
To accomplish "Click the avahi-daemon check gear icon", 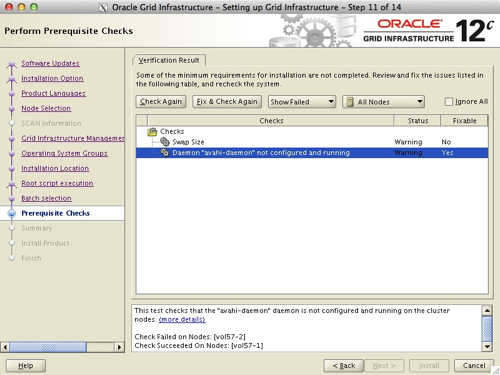I will click(165, 153).
